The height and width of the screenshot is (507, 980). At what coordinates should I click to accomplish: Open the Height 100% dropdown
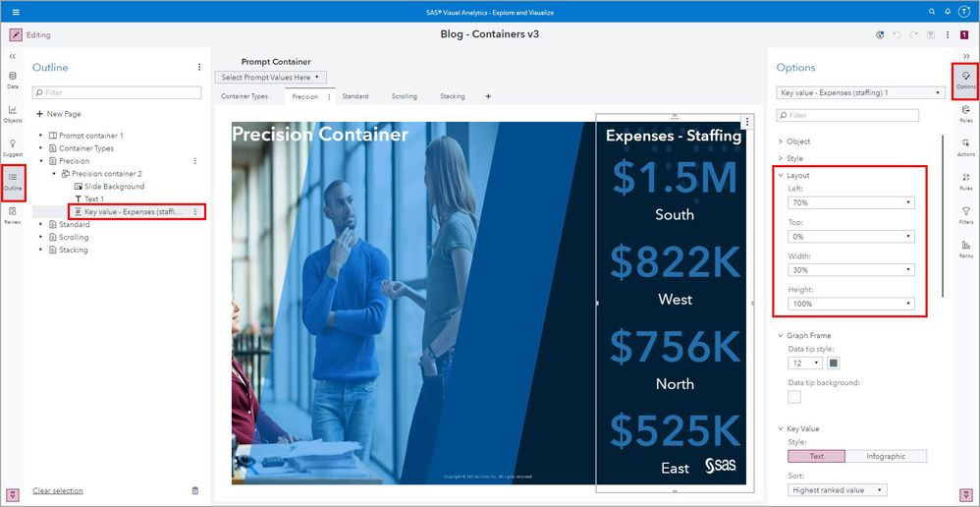tap(851, 304)
